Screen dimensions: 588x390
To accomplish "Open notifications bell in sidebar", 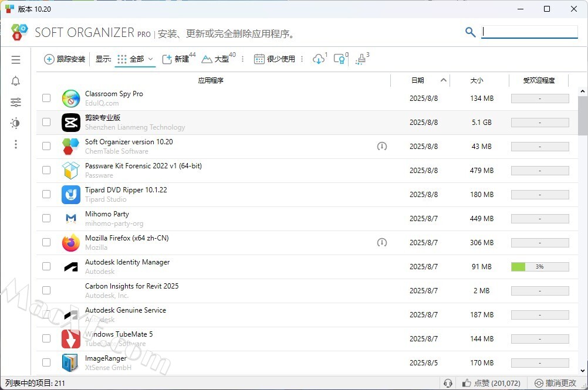I will tap(16, 81).
